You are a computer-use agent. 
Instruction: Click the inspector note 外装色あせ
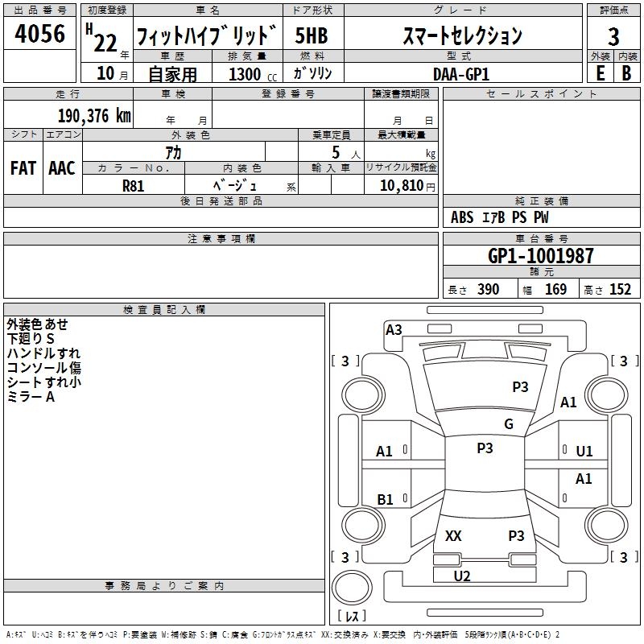pos(38,324)
